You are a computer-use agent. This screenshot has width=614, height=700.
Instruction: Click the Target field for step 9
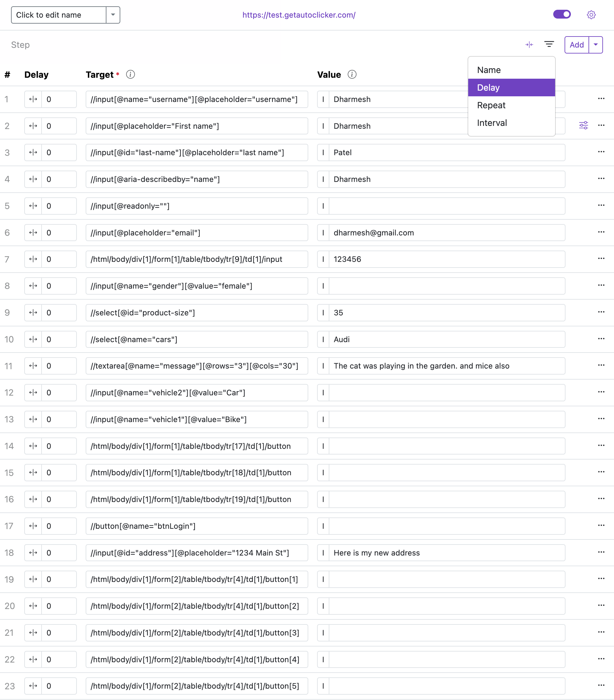click(x=196, y=313)
